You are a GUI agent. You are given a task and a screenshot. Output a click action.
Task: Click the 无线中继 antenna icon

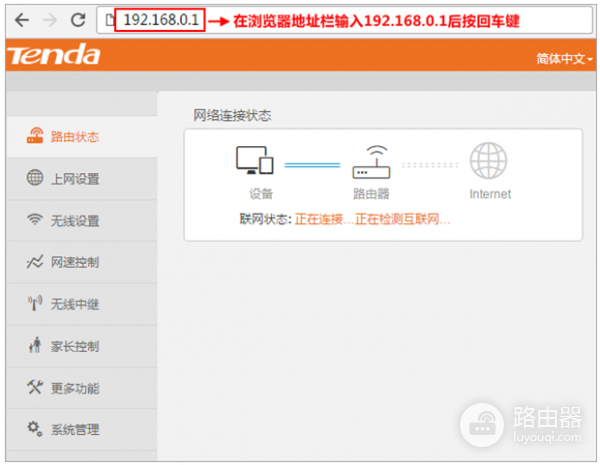35,303
